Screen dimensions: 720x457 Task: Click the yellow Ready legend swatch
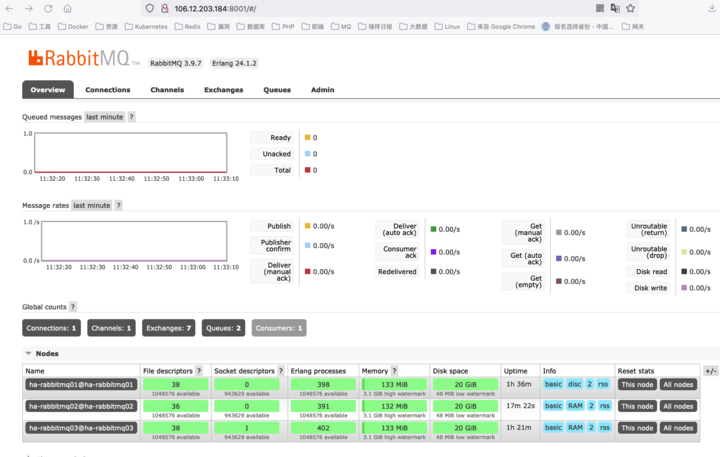[308, 137]
